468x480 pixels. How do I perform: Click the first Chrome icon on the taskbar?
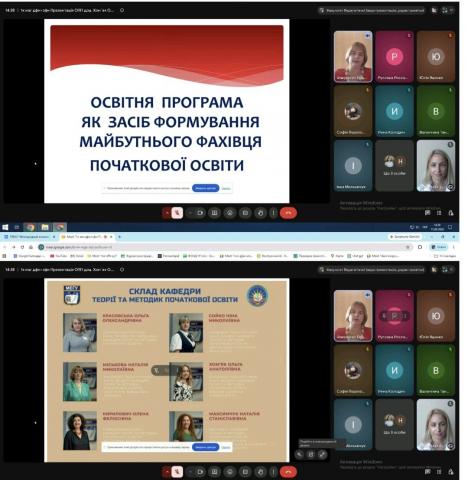click(30, 227)
